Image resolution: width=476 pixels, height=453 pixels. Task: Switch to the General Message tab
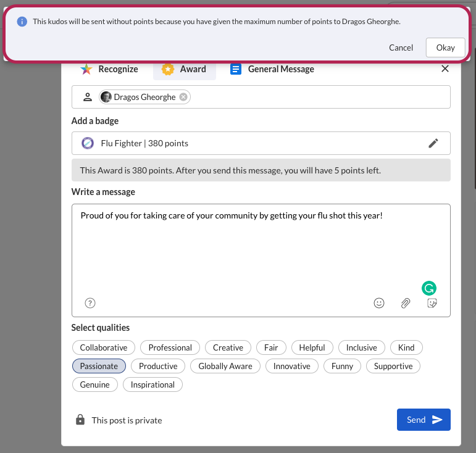[272, 69]
